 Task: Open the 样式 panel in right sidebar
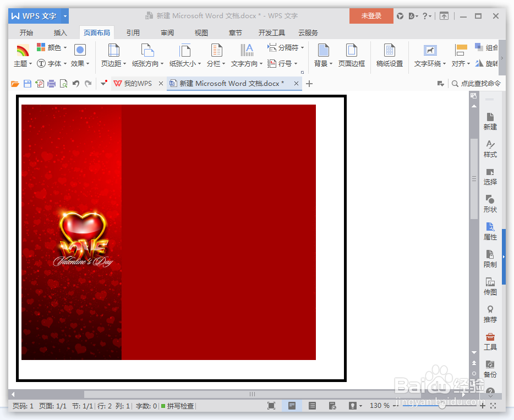(x=490, y=149)
